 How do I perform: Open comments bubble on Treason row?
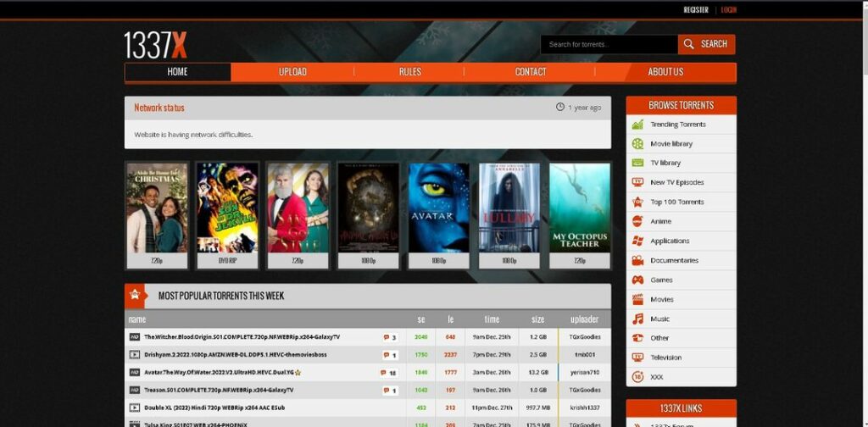[390, 391]
